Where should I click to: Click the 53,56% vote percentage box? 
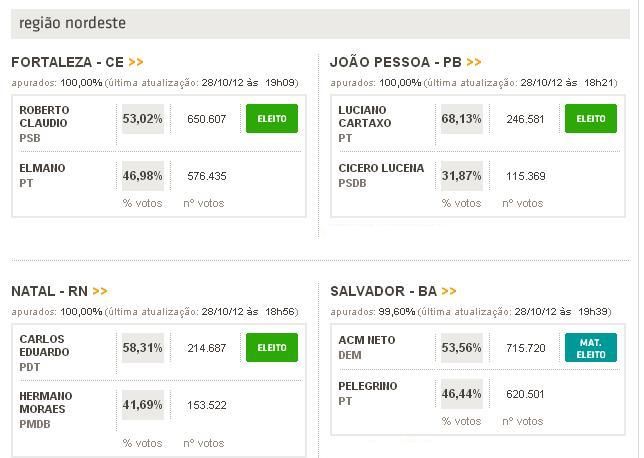tap(462, 348)
